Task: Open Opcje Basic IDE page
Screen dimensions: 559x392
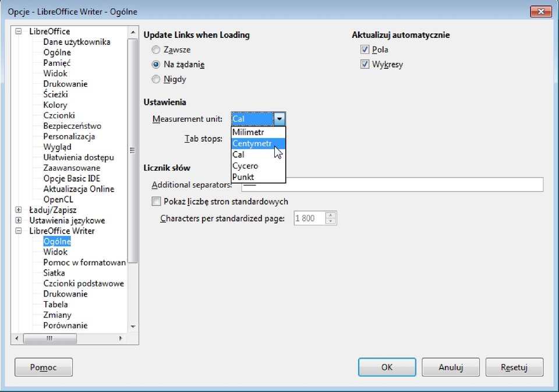Action: pyautogui.click(x=72, y=178)
